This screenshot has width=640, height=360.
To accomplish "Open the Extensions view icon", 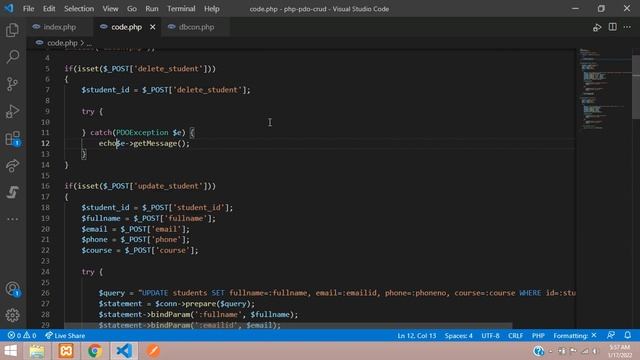I will [x=13, y=138].
